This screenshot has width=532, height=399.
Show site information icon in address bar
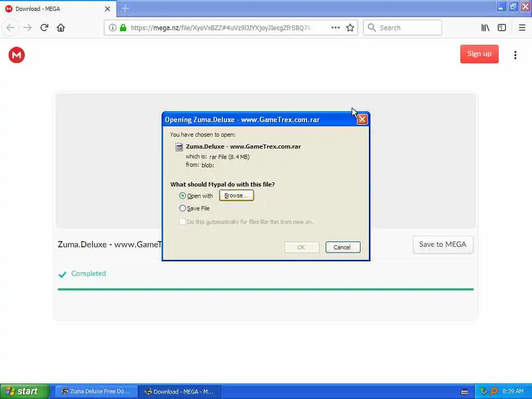113,28
